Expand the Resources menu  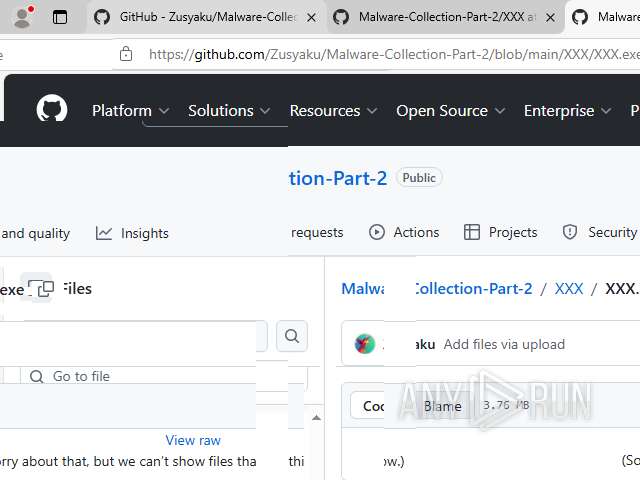333,111
